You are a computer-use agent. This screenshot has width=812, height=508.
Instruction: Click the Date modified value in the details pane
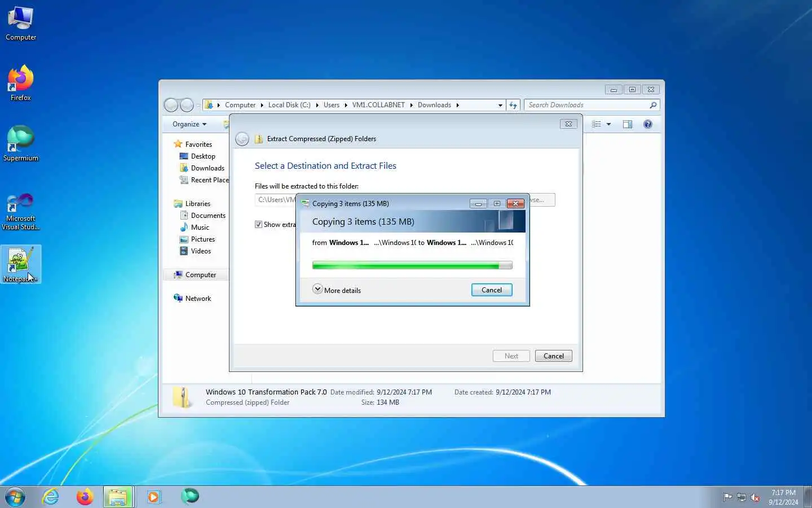coord(404,392)
